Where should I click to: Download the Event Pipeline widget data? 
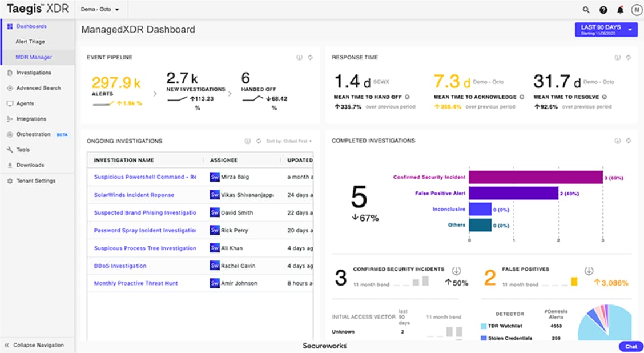(299, 58)
